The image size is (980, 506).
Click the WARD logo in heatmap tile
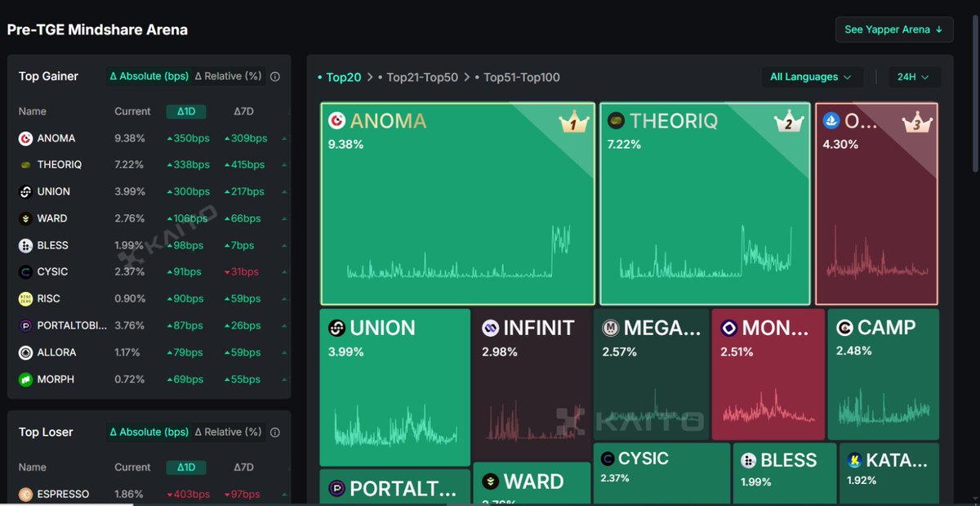coord(490,481)
